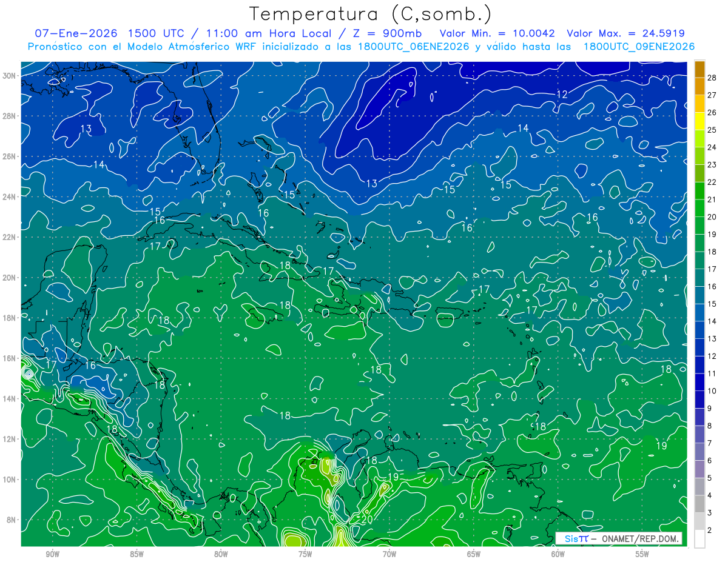Viewport: 728px width, 562px height.
Task: Click the dark blue legend swatch between 10 and 11
Action: coord(699,383)
